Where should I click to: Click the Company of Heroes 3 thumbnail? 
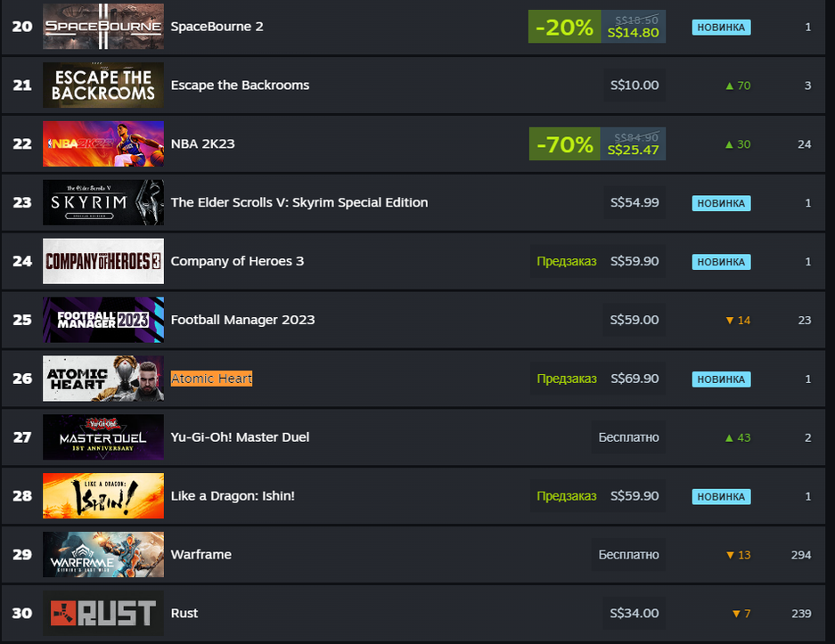[x=103, y=261]
